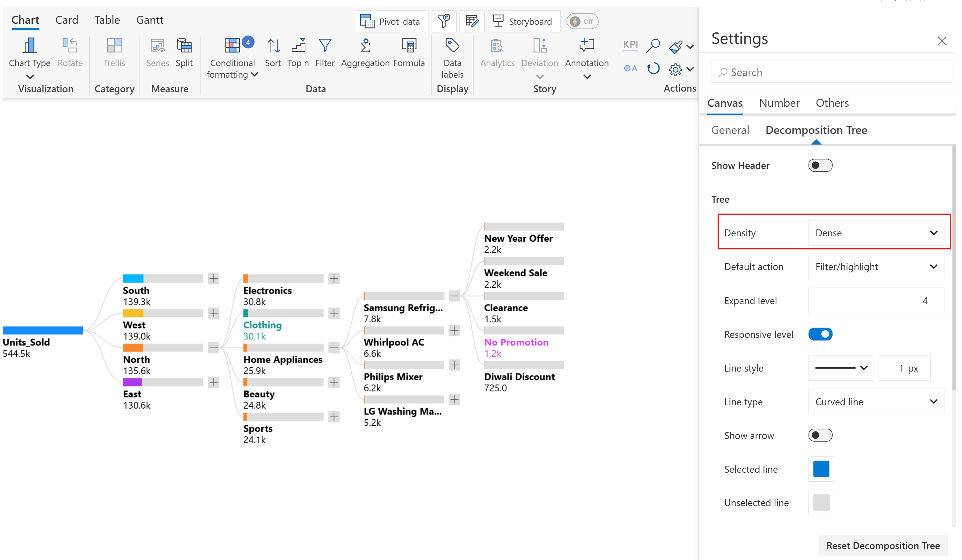Screen dimensions: 962x560
Task: Expand the South node plus button
Action: coord(213,279)
